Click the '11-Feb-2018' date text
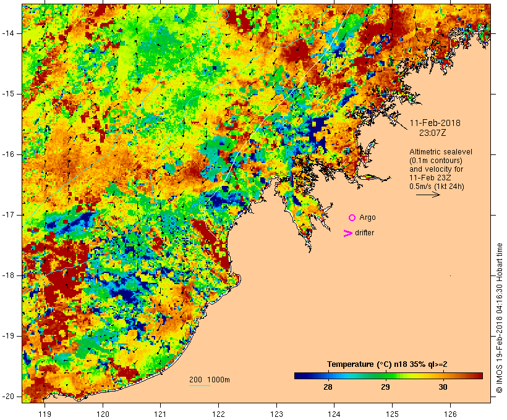This screenshot has height=420, width=507. [x=435, y=123]
